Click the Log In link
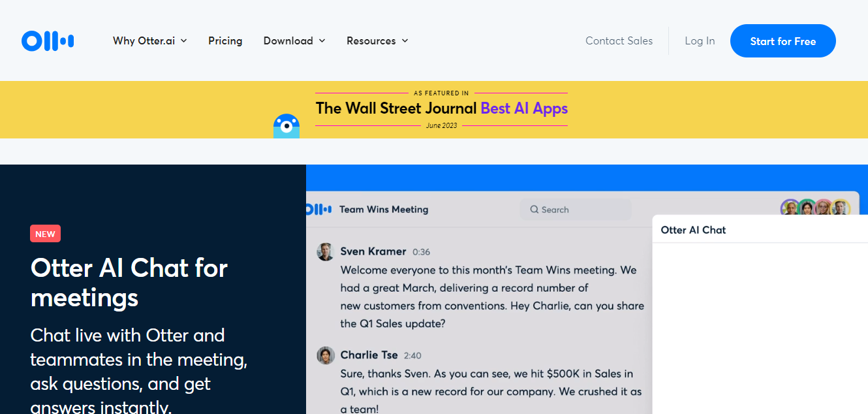 (700, 40)
